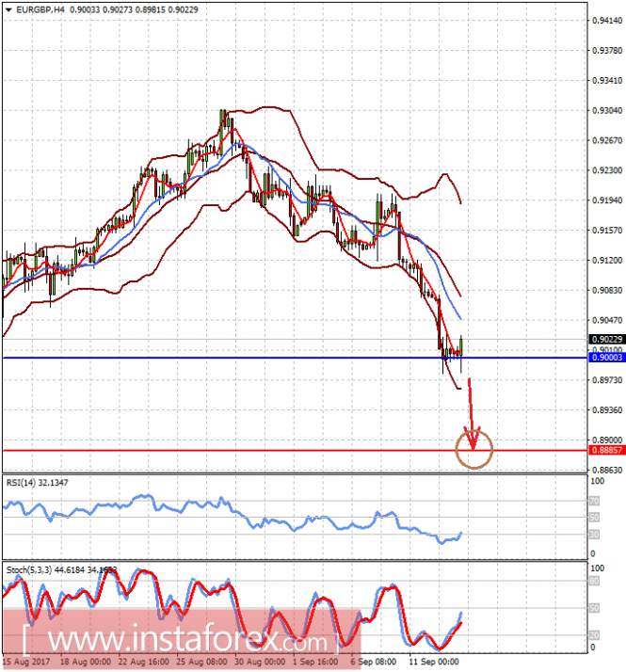Click the RSI 30 level marker

point(594,535)
